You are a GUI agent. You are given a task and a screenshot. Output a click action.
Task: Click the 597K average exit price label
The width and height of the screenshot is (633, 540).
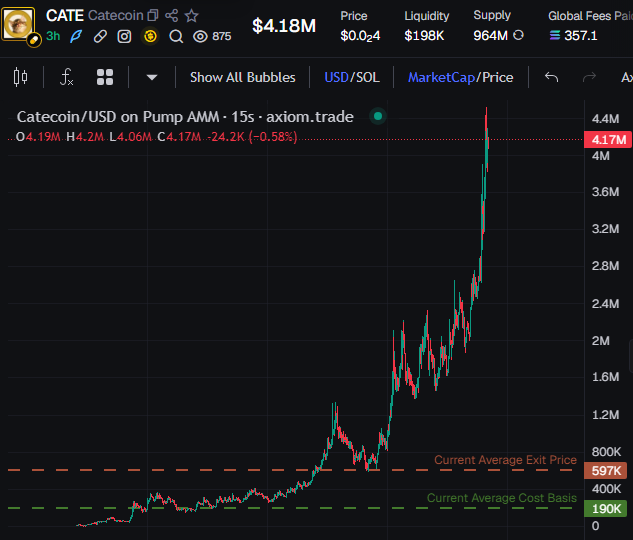pos(606,471)
